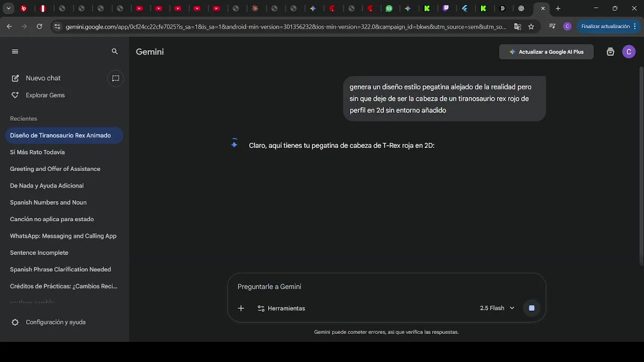The width and height of the screenshot is (644, 362).
Task: Switch to the red 'ip' icon tab
Action: tap(24, 9)
